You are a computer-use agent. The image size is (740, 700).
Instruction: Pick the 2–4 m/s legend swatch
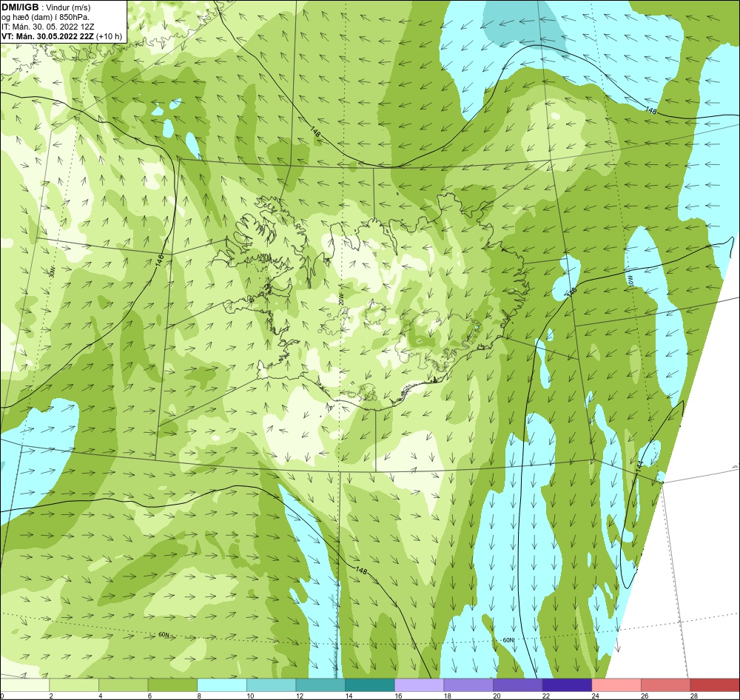(x=73, y=685)
